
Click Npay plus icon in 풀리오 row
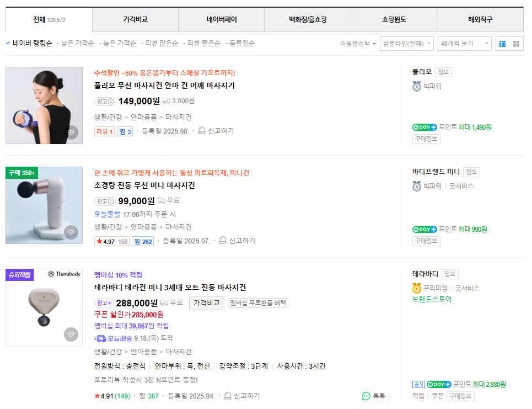pos(424,127)
